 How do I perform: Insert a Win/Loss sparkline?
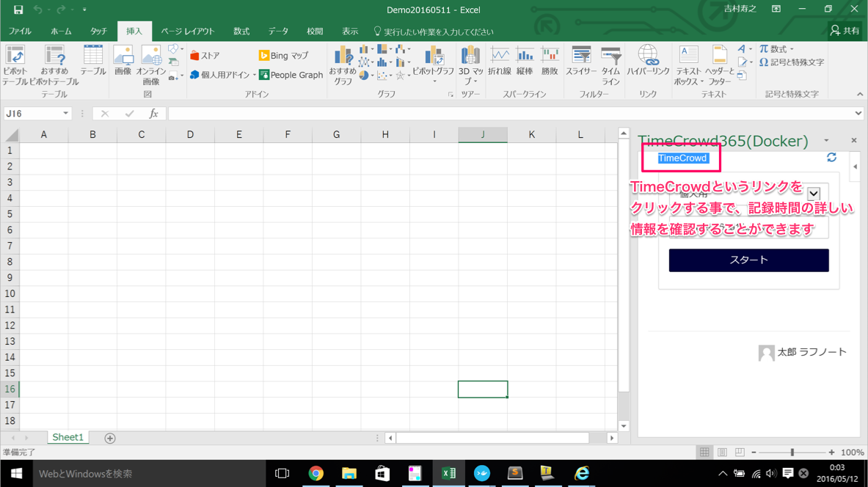[x=550, y=60]
